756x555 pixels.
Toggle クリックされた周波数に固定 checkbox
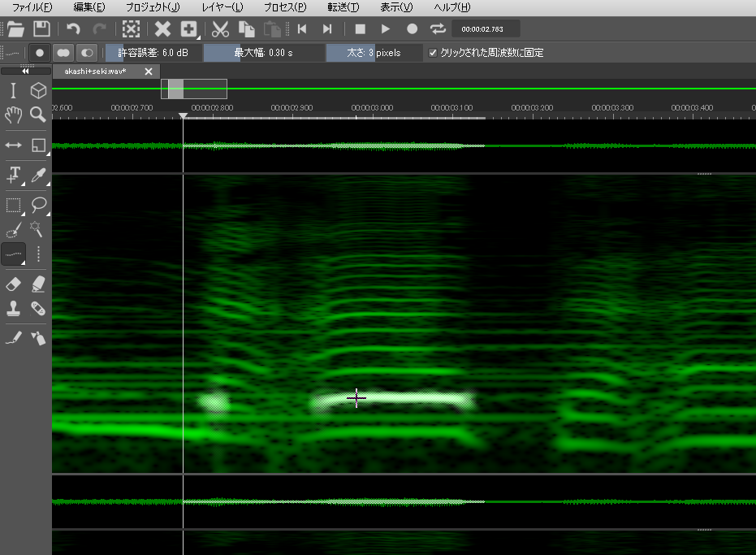point(433,53)
